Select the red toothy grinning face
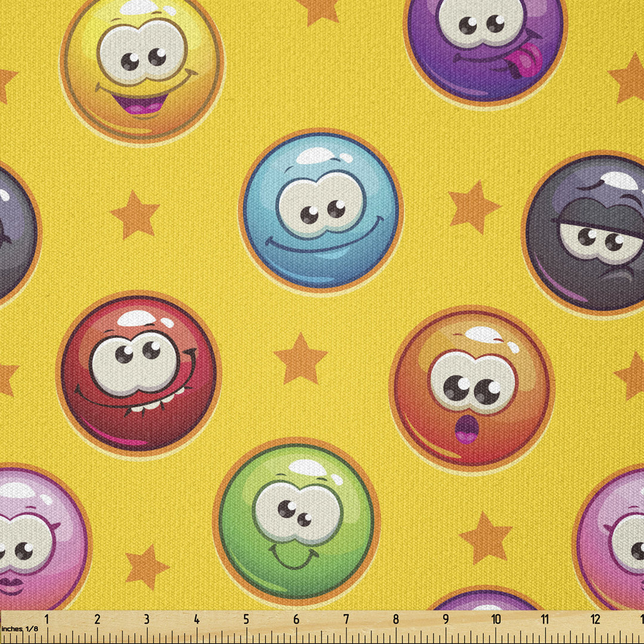The width and height of the screenshot is (644, 644). (138, 373)
